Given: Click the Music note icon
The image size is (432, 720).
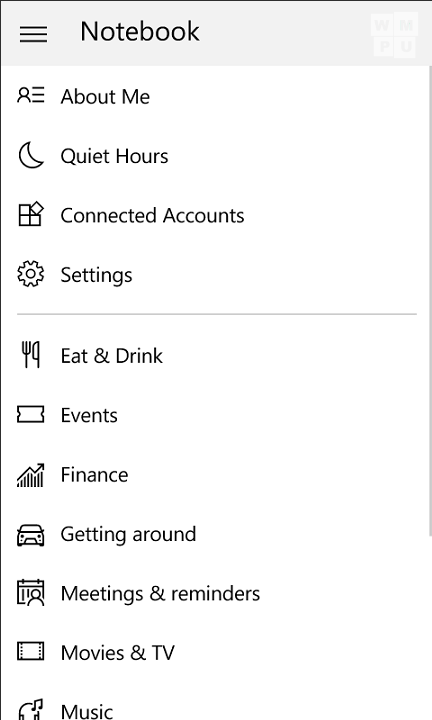Looking at the screenshot, I should click(x=31, y=709).
